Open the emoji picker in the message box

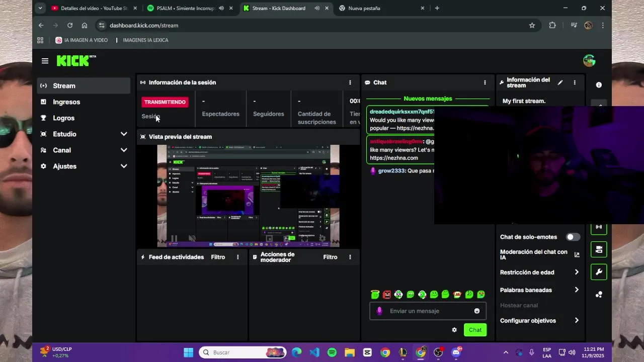(x=477, y=311)
